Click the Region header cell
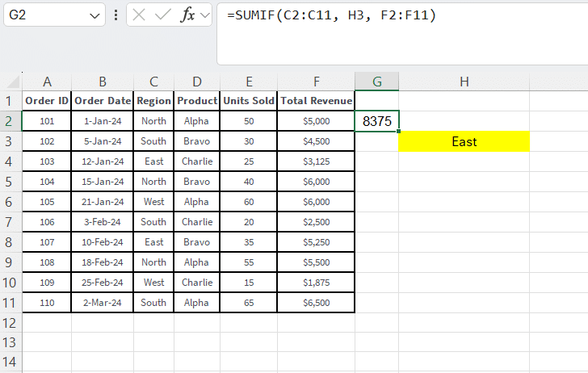Screen dimensions: 588x373 153,101
